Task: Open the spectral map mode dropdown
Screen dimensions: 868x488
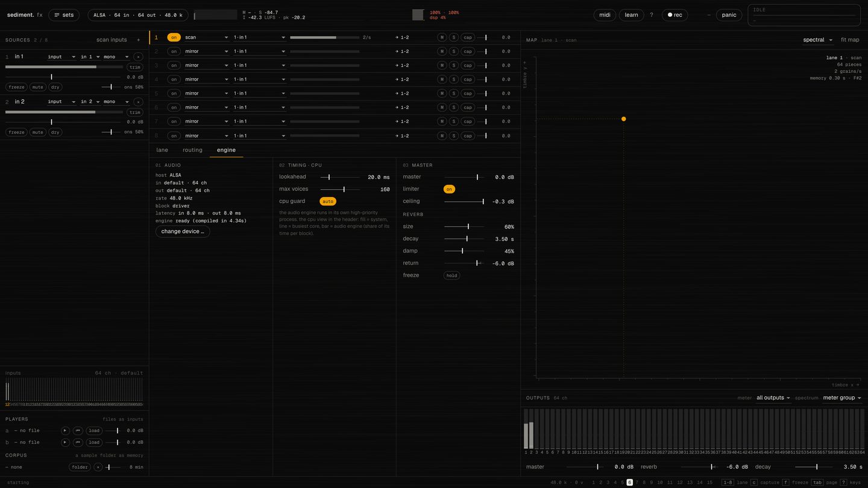Action: (x=818, y=40)
